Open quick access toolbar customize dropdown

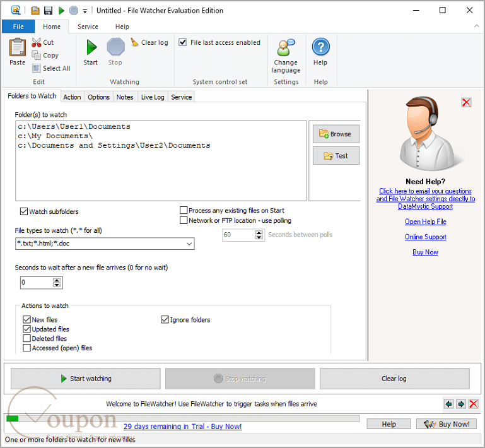coord(85,11)
